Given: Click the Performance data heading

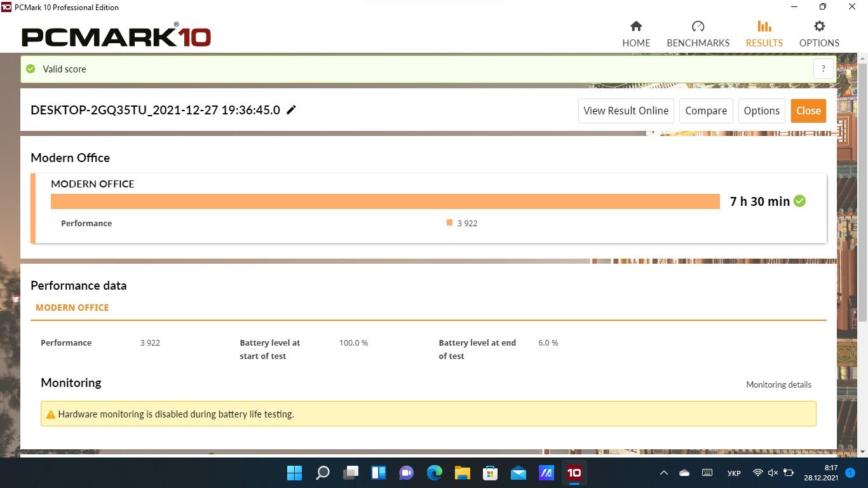Looking at the screenshot, I should coord(79,285).
